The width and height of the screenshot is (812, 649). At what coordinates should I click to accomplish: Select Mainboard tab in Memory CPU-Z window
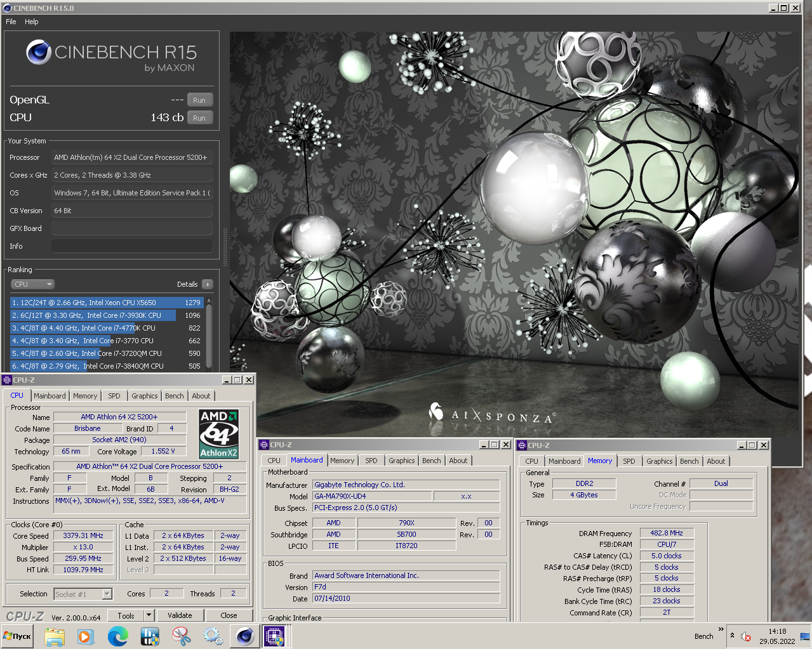click(564, 461)
